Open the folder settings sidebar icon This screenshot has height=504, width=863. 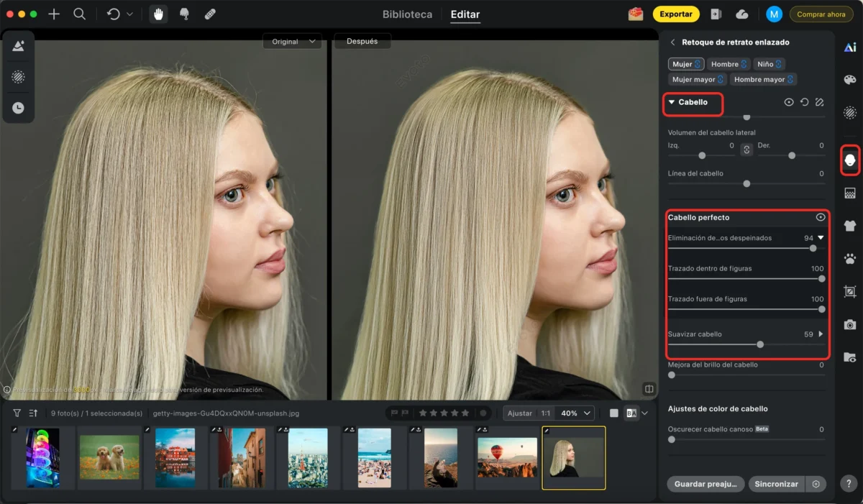coord(849,357)
